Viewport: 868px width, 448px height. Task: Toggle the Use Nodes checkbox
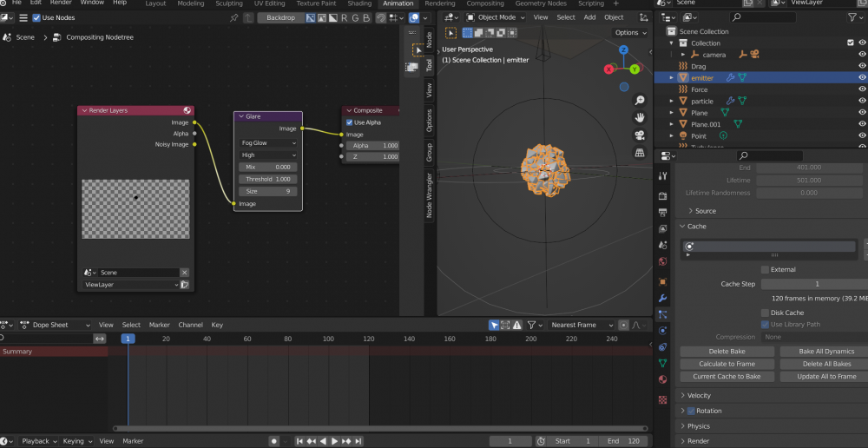[x=36, y=17]
